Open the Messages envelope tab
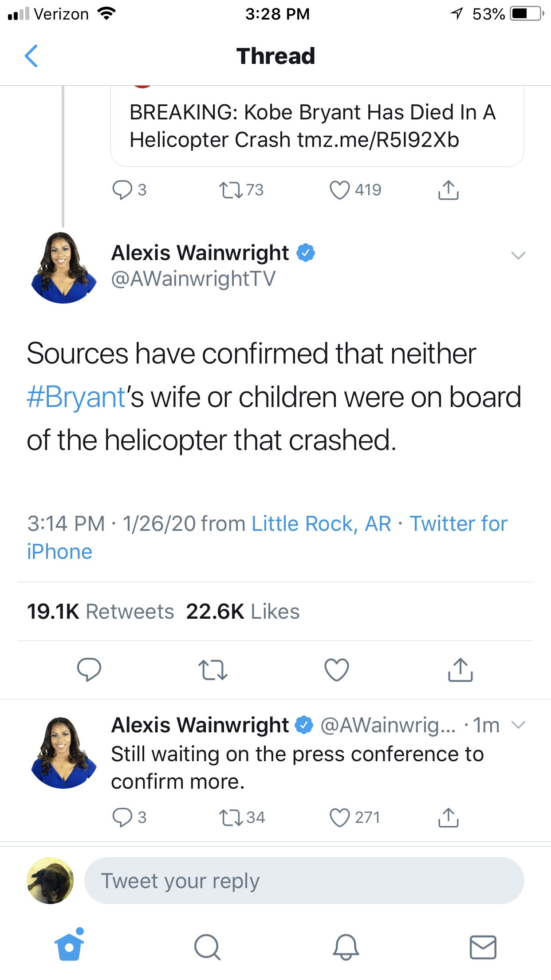This screenshot has height=980, width=551. click(x=483, y=947)
